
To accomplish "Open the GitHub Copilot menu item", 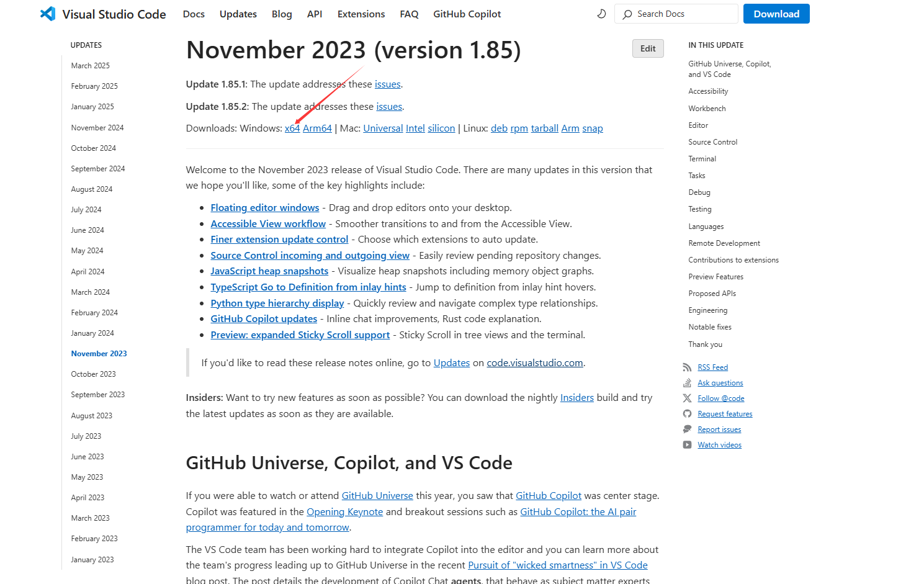I will click(467, 14).
